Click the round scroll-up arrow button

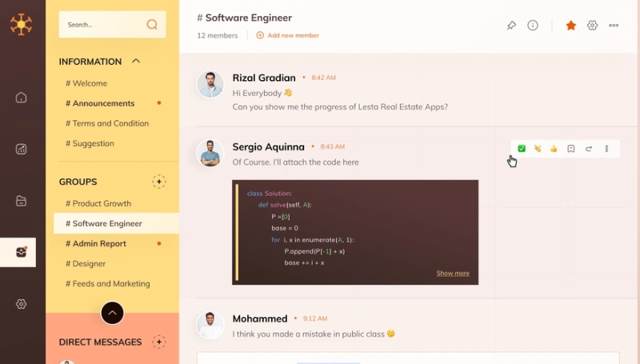click(x=112, y=313)
